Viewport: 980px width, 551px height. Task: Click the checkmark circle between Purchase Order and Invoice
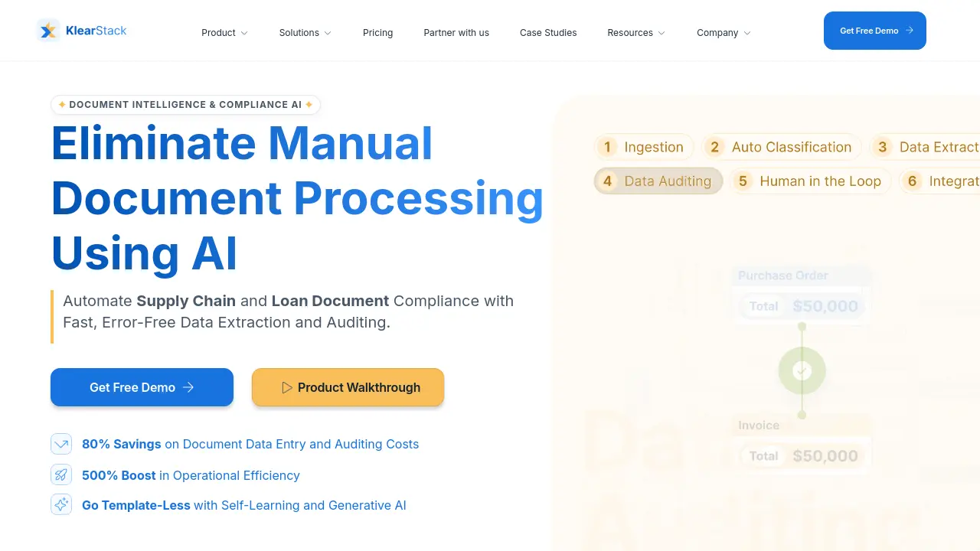pos(802,370)
